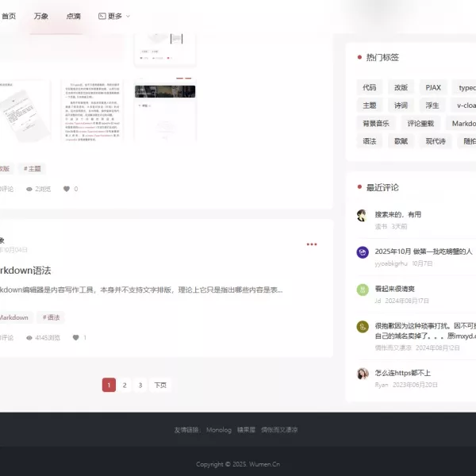Image resolution: width=476 pixels, height=476 pixels.
Task: Open Ryan's avatar image
Action: (x=363, y=374)
